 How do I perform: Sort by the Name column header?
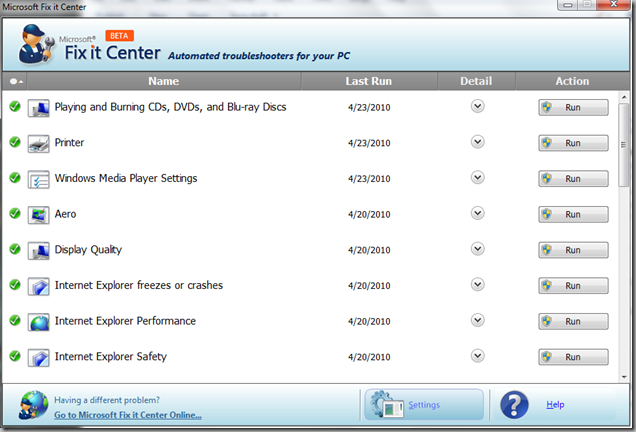164,81
